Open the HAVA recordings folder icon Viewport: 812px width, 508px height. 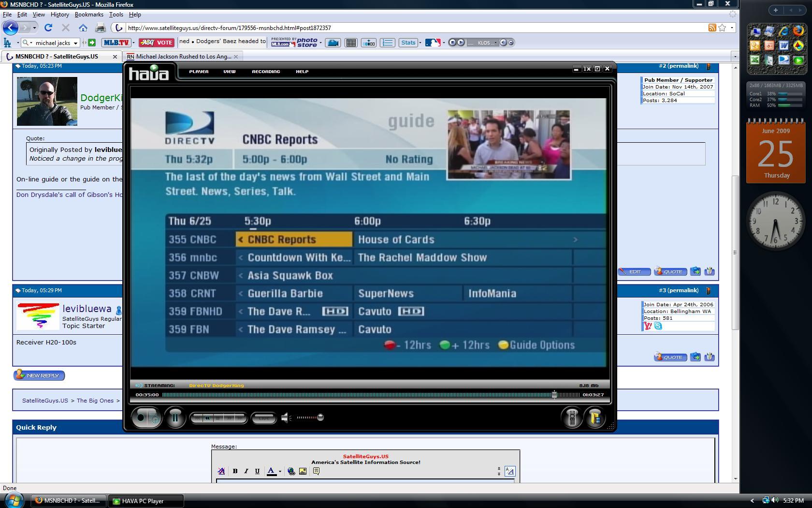pos(595,417)
